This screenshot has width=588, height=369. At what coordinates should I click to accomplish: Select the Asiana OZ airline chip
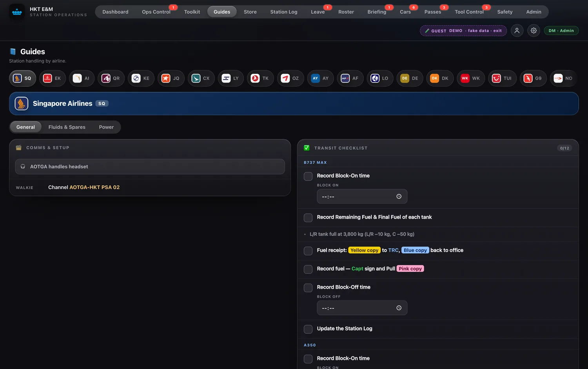tap(290, 78)
